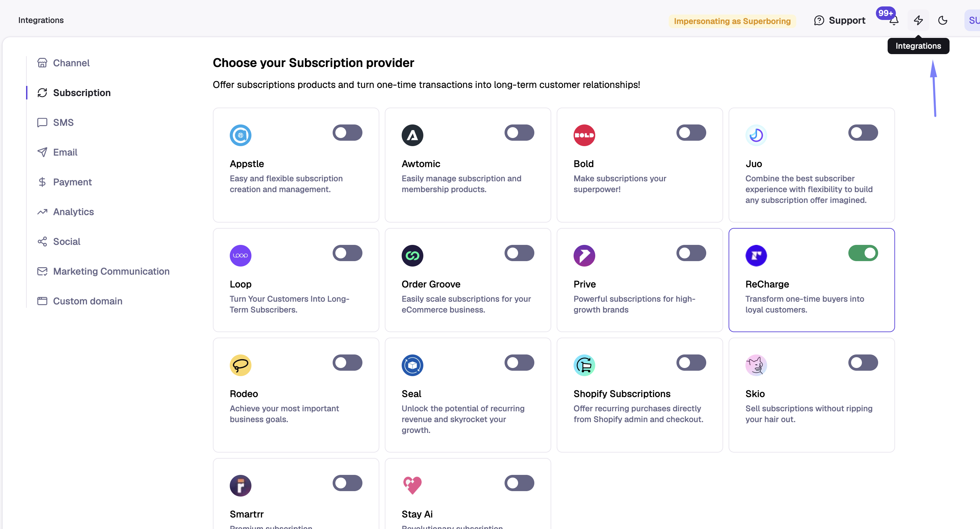The image size is (980, 529).
Task: Click the Order Groove logo icon
Action: [x=413, y=256]
